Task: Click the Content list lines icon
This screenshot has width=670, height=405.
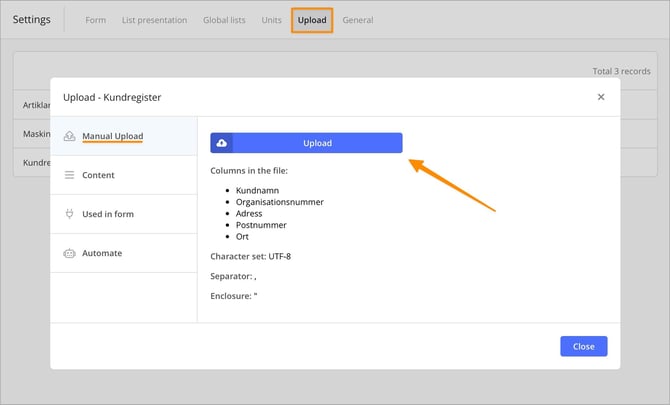Action: tap(69, 175)
